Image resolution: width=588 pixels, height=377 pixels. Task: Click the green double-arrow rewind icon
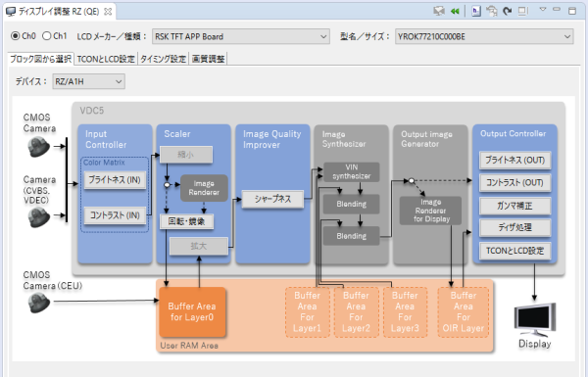(x=455, y=11)
